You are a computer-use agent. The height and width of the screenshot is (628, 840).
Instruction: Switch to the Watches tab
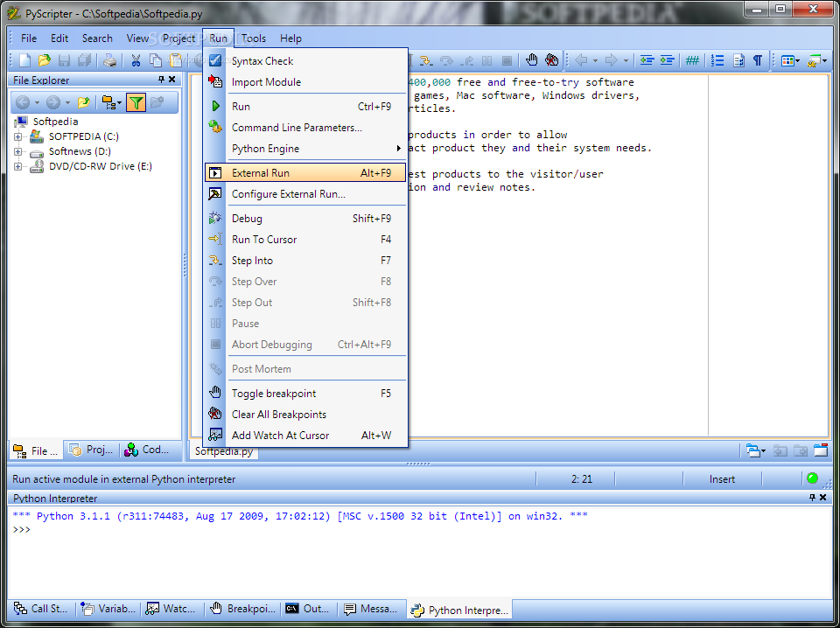click(x=171, y=609)
